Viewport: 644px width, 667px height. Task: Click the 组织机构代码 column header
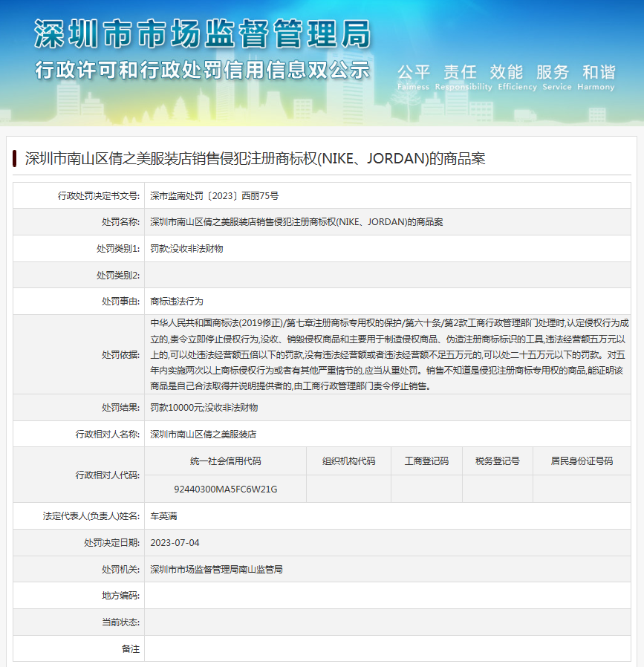tap(349, 461)
